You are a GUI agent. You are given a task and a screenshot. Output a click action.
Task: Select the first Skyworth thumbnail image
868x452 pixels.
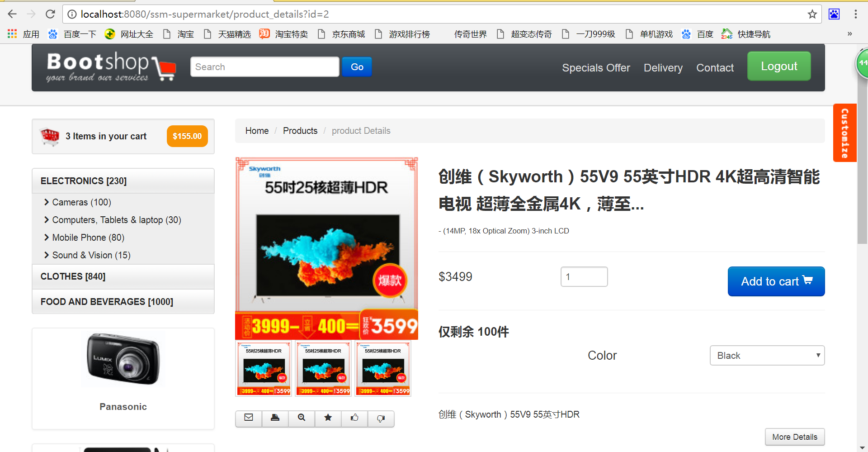click(264, 369)
